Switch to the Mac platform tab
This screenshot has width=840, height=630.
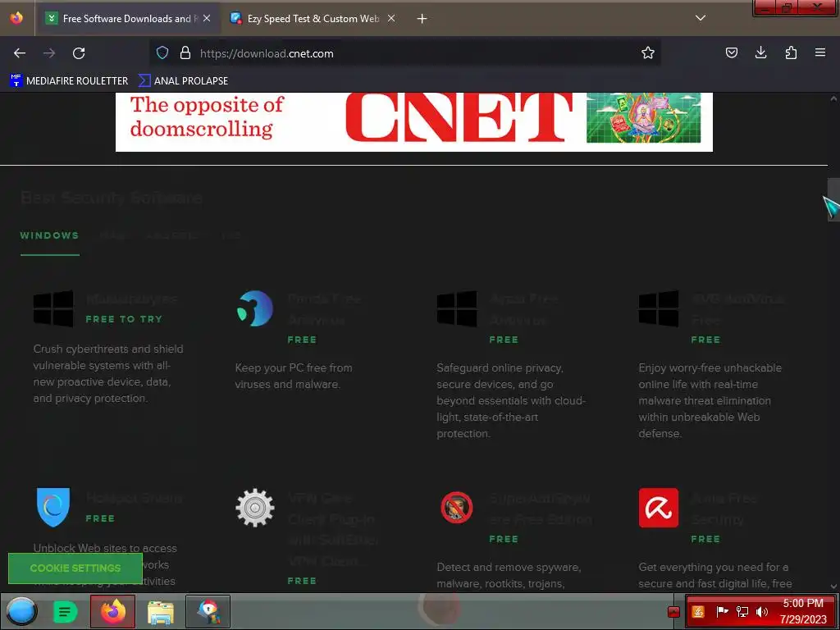tap(112, 235)
